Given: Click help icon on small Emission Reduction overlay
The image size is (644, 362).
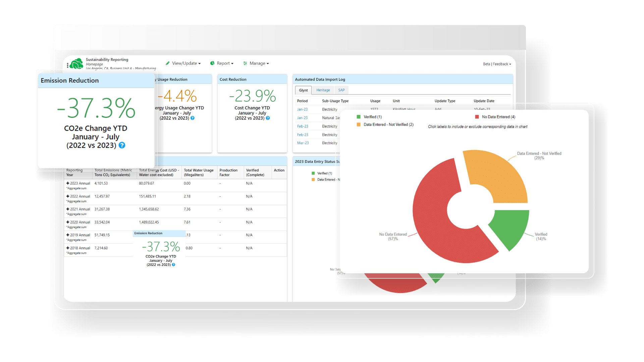Looking at the screenshot, I should click(173, 265).
